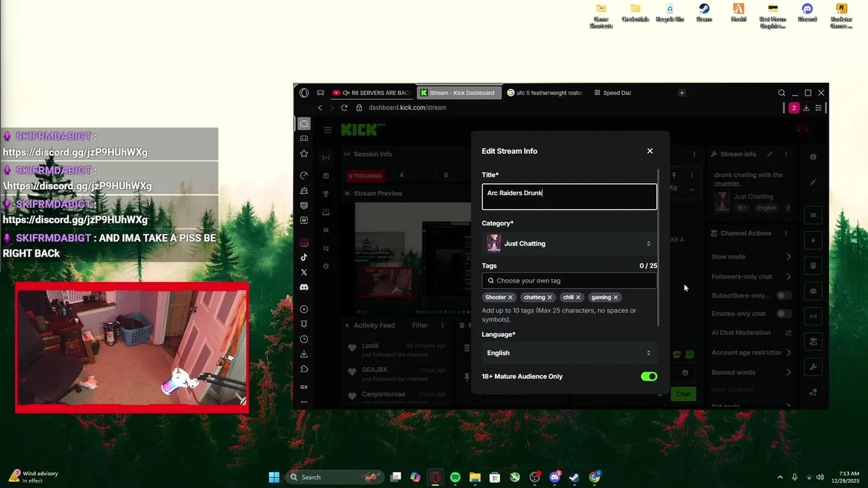Open Discord in the Opera GX sidebar
This screenshot has height=488, width=868.
click(304, 287)
